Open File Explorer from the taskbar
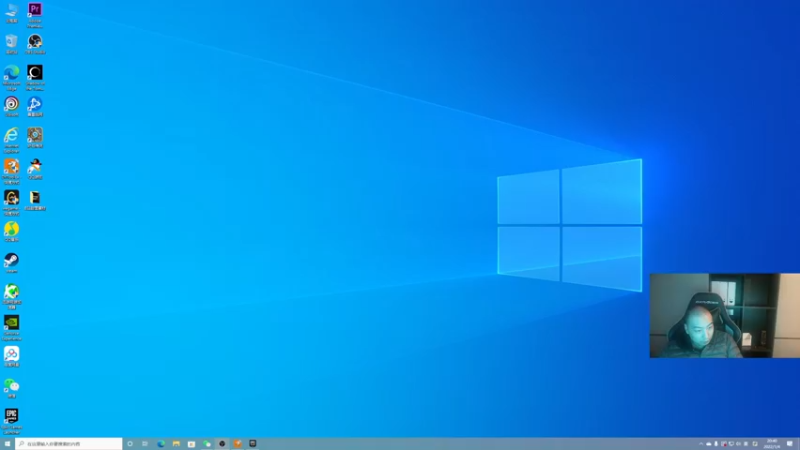The image size is (800, 450). click(x=176, y=444)
